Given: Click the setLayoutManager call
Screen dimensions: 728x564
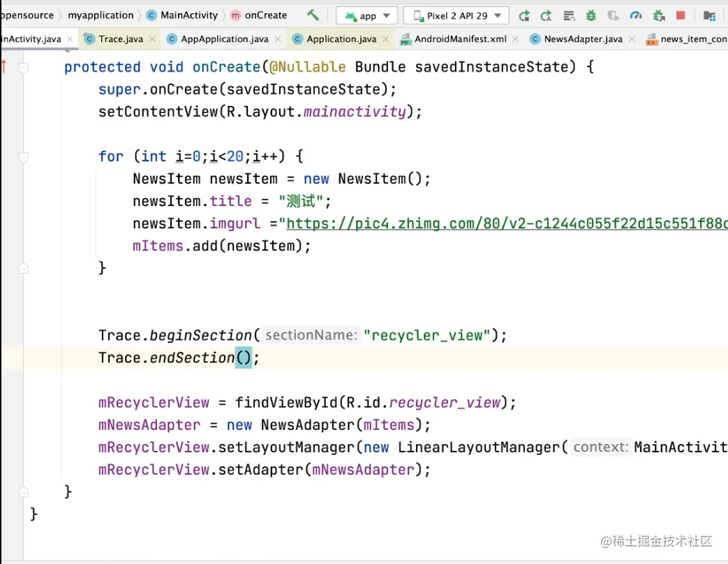Looking at the screenshot, I should tap(286, 447).
